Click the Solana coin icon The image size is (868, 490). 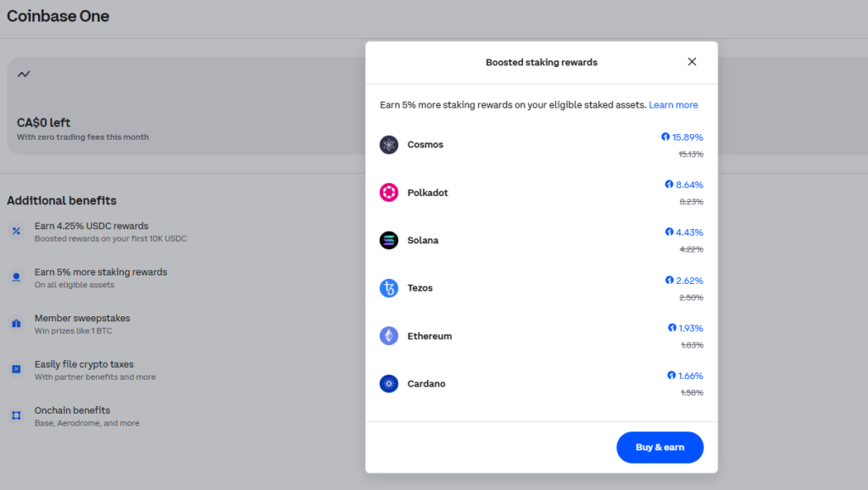389,241
